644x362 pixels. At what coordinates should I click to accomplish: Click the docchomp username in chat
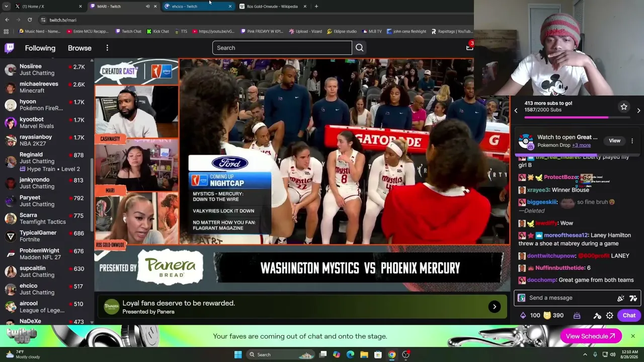[541, 280]
